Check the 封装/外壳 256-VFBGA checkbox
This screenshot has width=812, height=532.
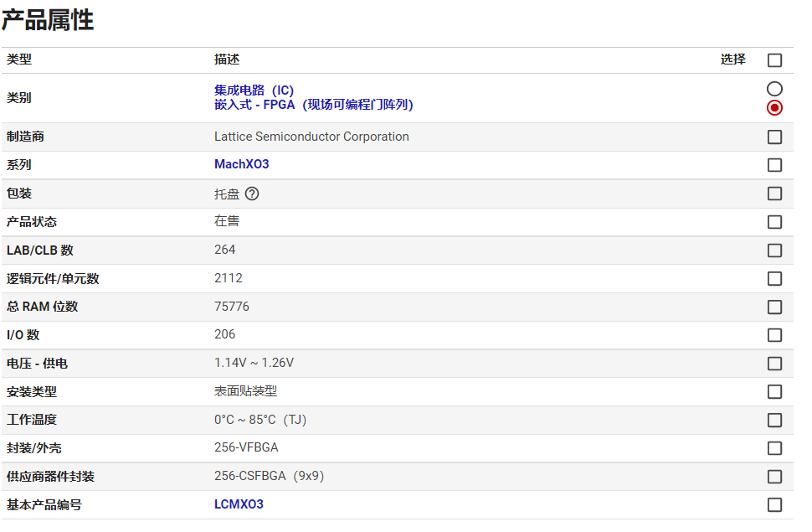tap(774, 448)
